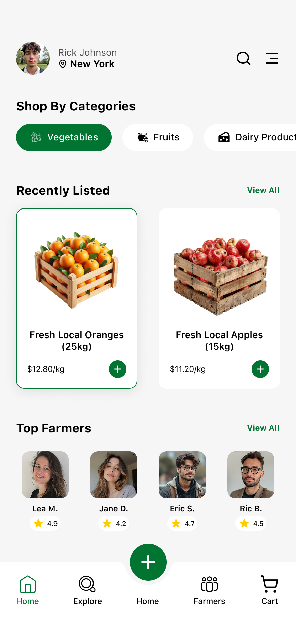
Task: View all Recently Listed items
Action: click(x=263, y=190)
